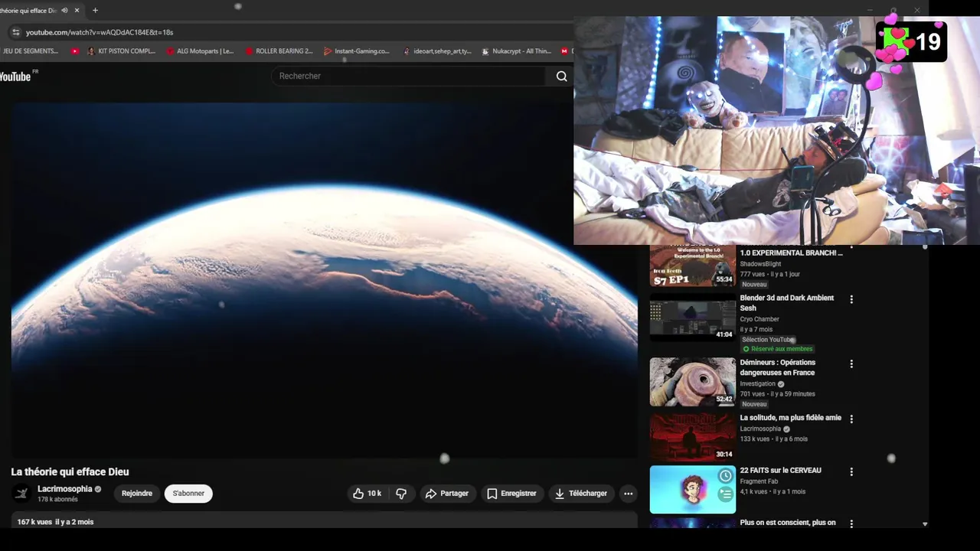Open the Plus on est conscient, plus on title
The height and width of the screenshot is (551, 980).
tap(788, 523)
